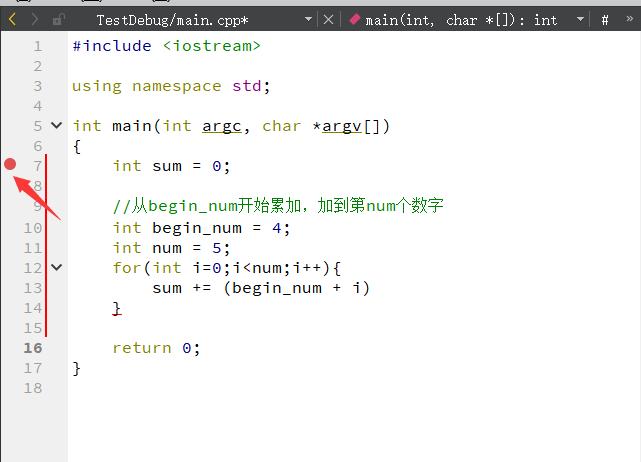
Task: Open the main(int, char *[]) symbol dropdown
Action: pos(580,19)
